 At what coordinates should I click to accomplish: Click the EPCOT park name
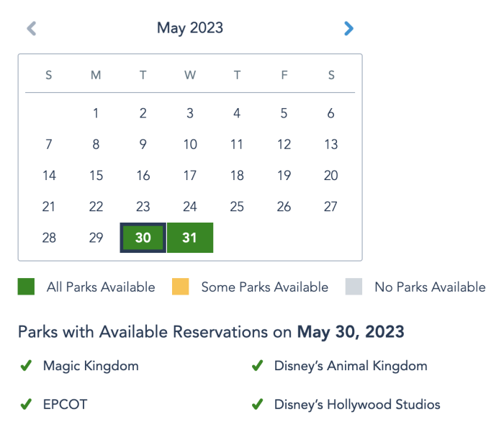coord(65,405)
